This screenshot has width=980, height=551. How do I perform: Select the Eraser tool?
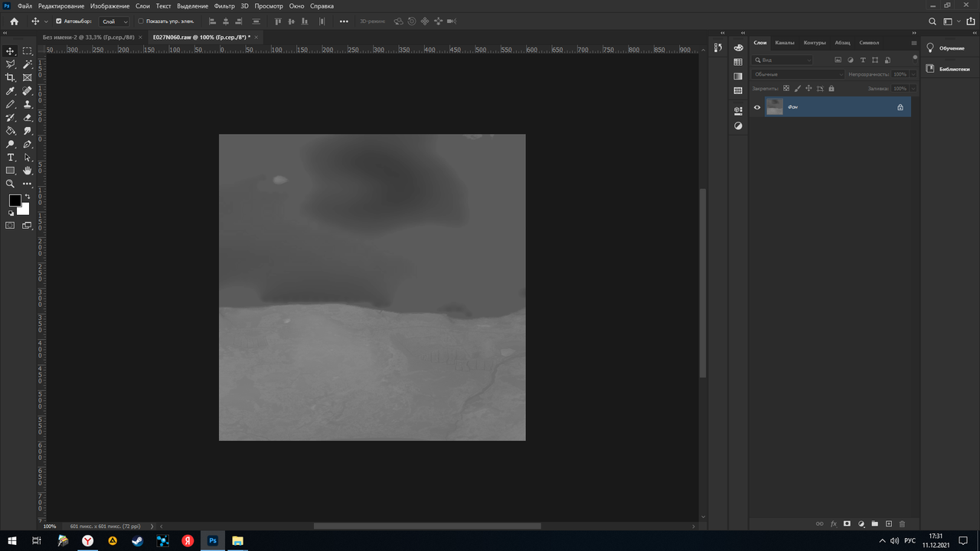[x=28, y=118]
